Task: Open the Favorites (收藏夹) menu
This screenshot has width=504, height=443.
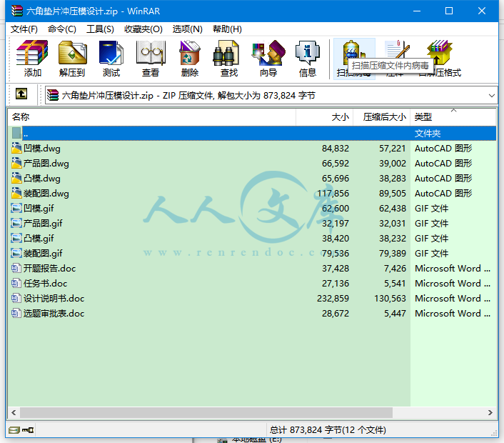Action: (143, 29)
